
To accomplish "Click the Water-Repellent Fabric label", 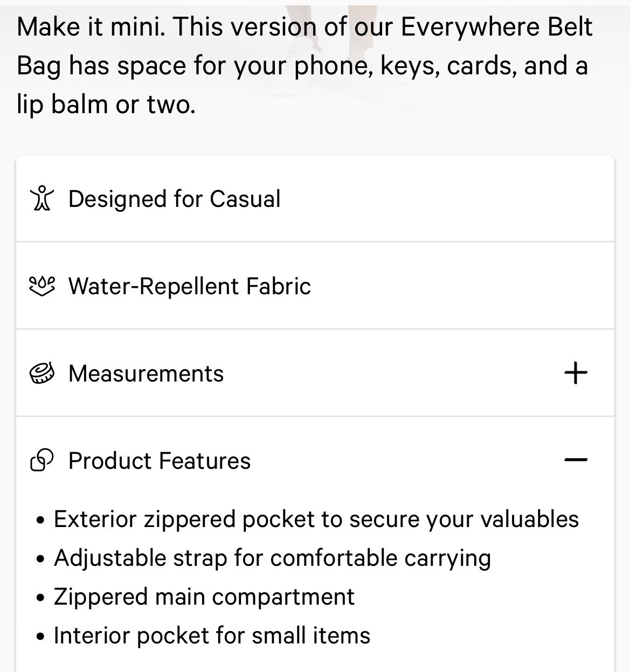I will click(190, 286).
